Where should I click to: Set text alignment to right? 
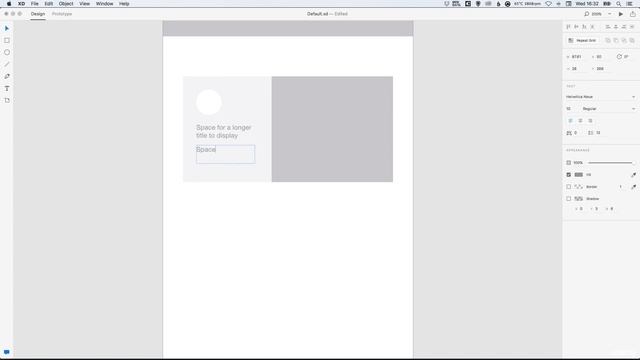click(x=590, y=121)
